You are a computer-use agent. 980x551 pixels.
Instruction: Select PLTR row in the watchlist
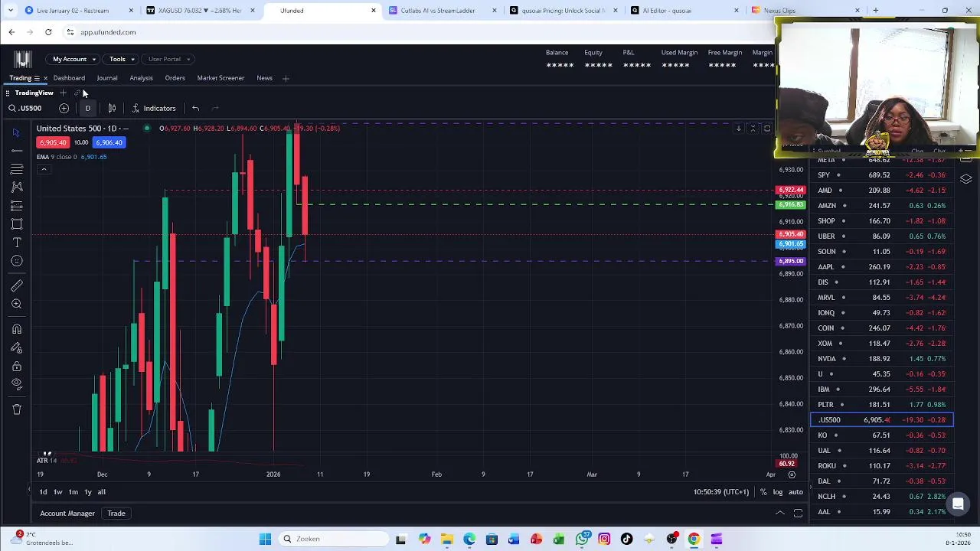882,405
